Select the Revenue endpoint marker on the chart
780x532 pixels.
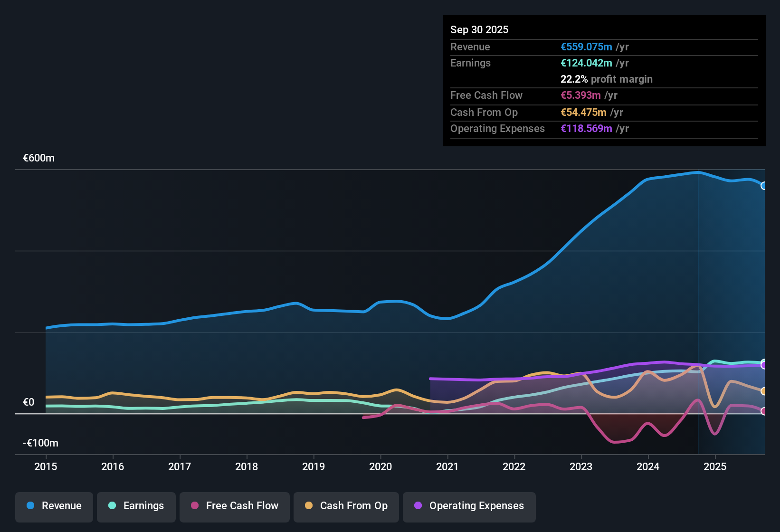tap(764, 185)
